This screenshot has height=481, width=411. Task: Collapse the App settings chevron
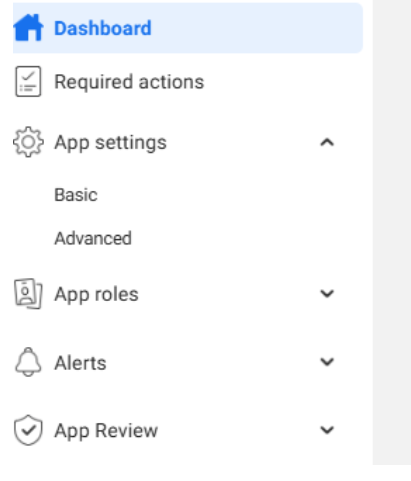point(327,143)
